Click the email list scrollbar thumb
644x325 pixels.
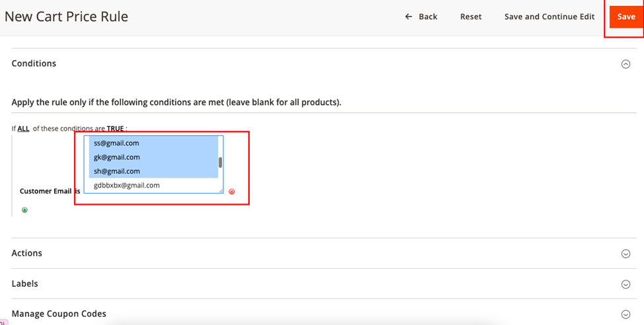pos(220,162)
